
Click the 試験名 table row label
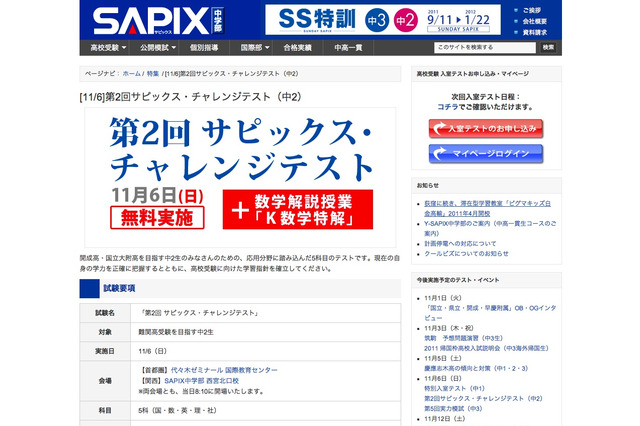pyautogui.click(x=105, y=313)
